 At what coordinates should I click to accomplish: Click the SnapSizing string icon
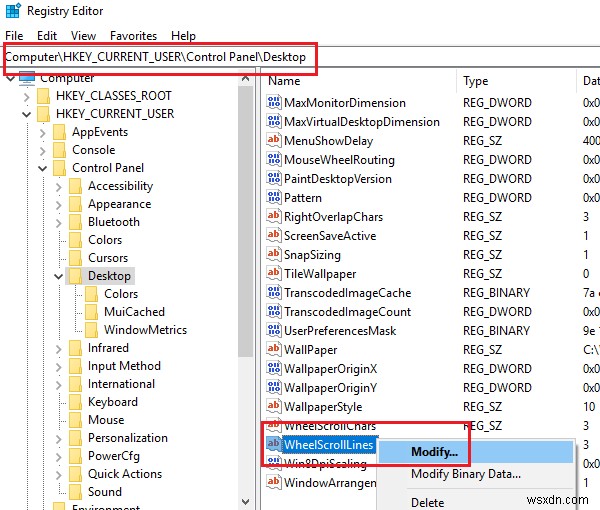274,254
